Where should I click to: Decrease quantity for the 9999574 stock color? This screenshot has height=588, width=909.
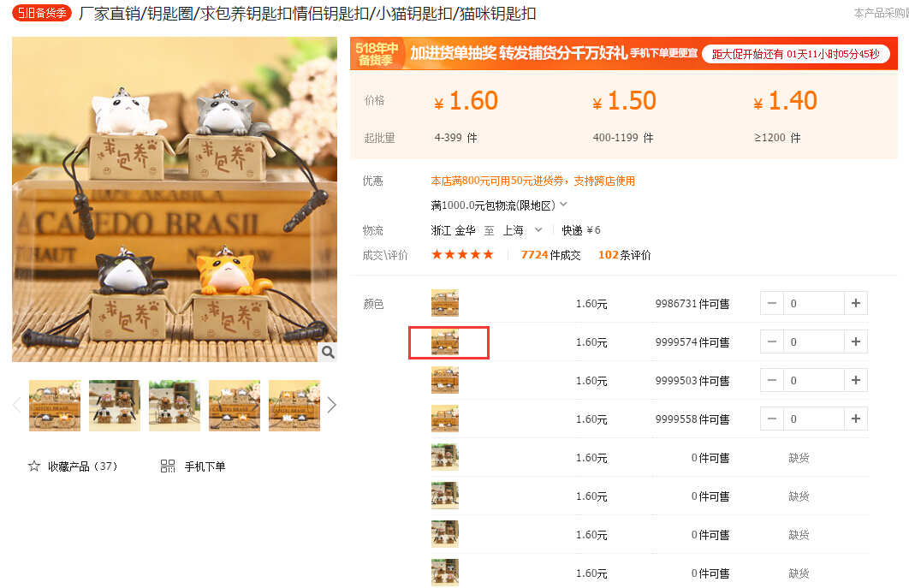point(771,342)
